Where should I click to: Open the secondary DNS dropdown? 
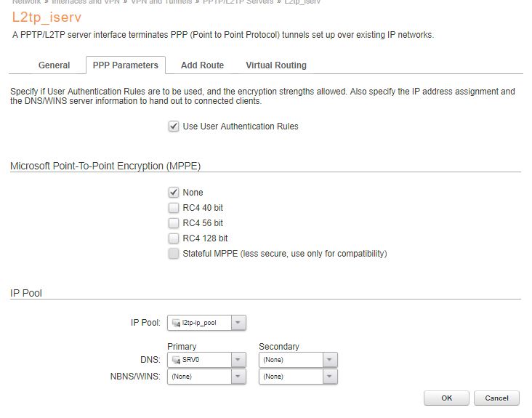[330, 360]
